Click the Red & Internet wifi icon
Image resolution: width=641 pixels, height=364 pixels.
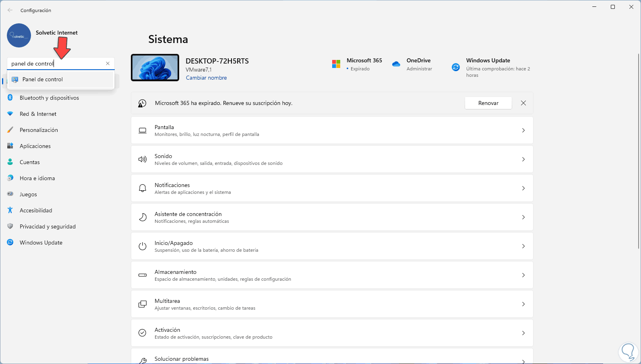point(10,114)
